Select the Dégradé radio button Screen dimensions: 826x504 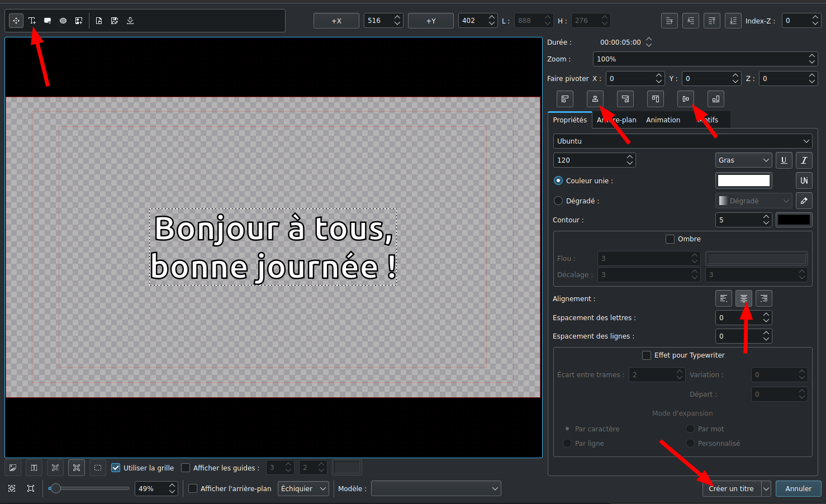pos(558,201)
